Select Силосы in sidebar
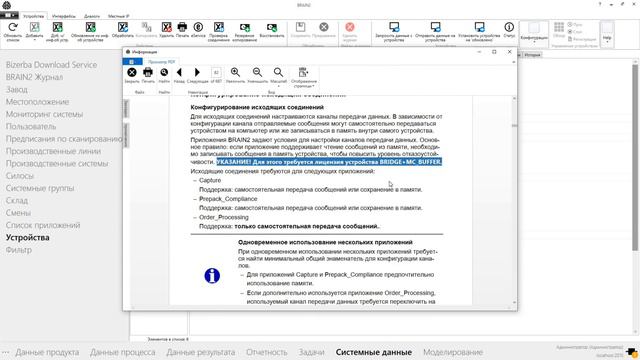 pyautogui.click(x=20, y=176)
